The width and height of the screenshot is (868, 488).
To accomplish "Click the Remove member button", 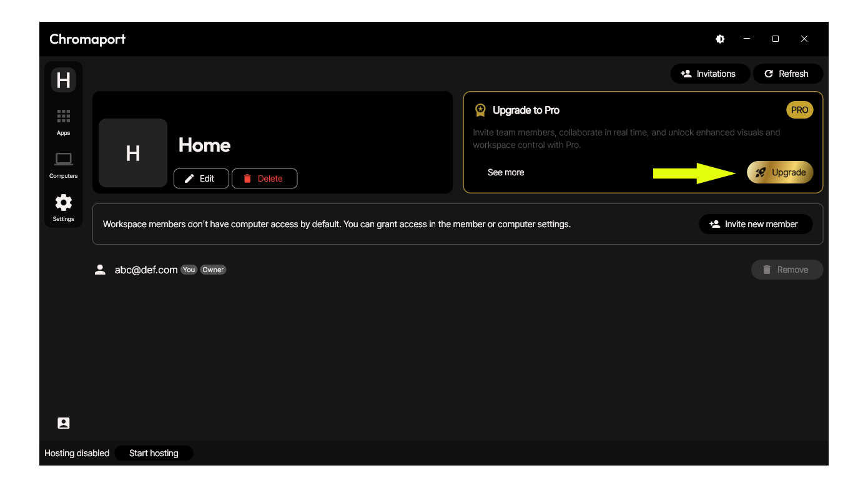I will tap(786, 270).
